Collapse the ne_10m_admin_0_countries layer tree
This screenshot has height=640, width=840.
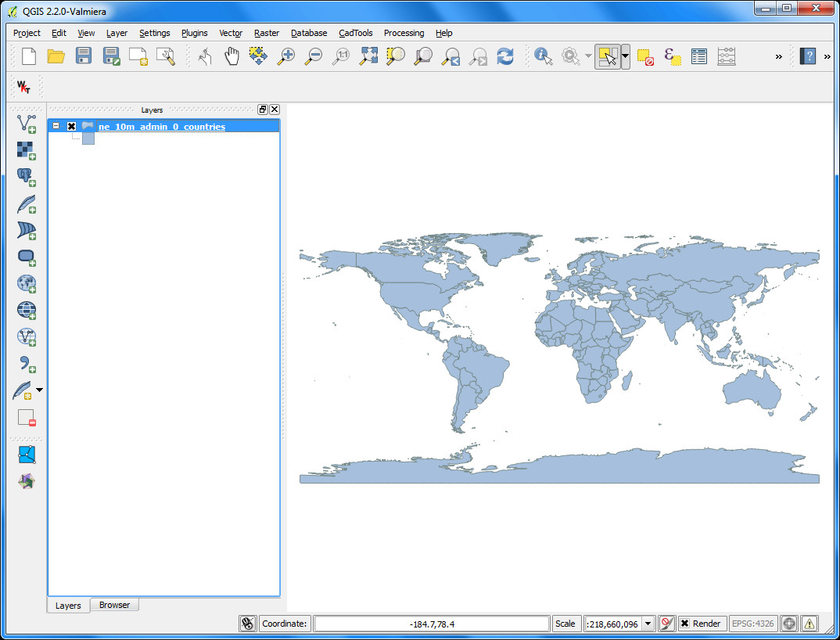pos(56,126)
